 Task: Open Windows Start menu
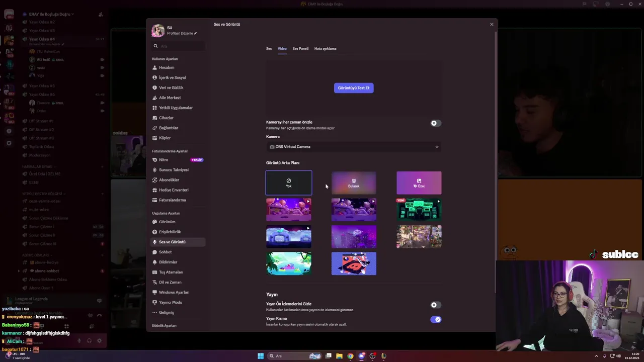pos(261,356)
